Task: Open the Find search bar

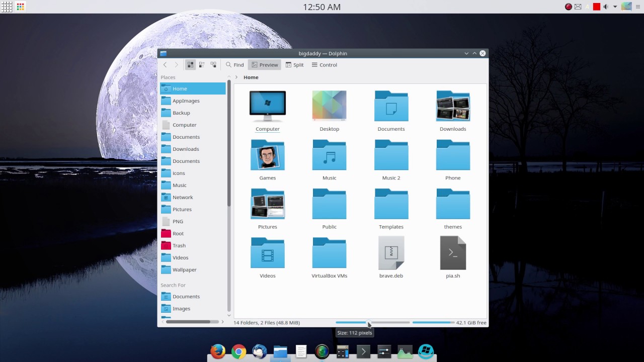Action: (234, 65)
